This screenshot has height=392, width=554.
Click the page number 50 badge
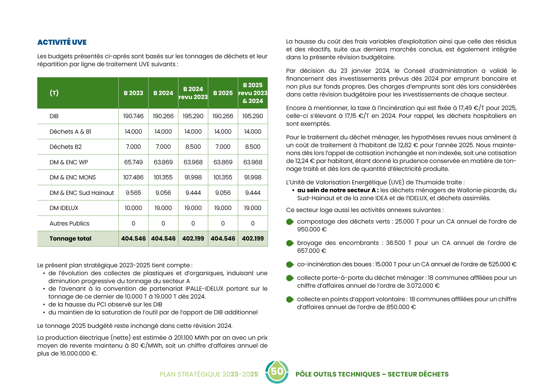pyautogui.click(x=277, y=372)
